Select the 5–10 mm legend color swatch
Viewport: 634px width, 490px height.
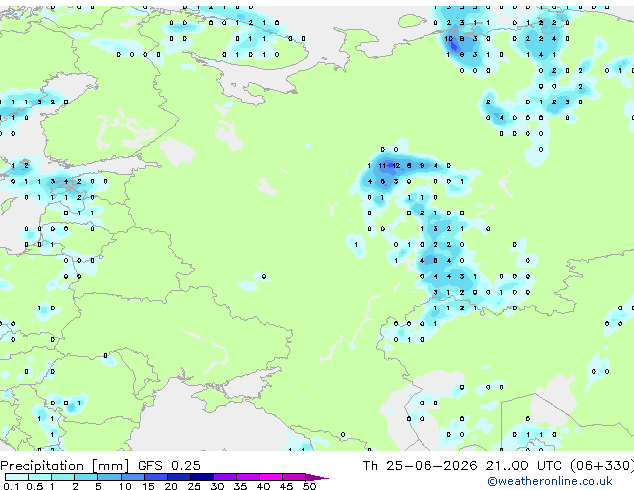[109, 477]
